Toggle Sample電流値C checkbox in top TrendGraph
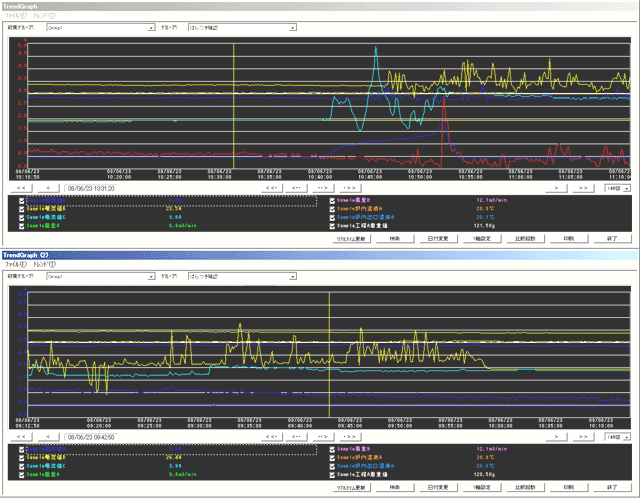 point(22,218)
